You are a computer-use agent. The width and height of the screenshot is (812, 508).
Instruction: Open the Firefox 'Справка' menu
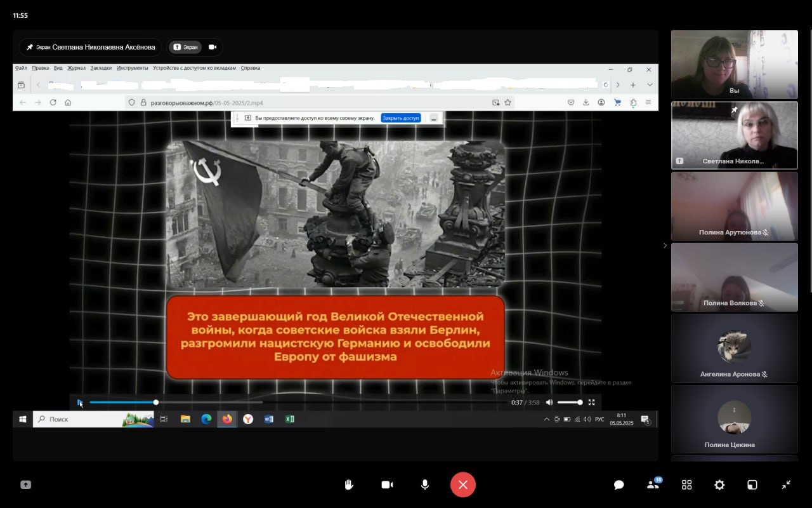(x=251, y=68)
